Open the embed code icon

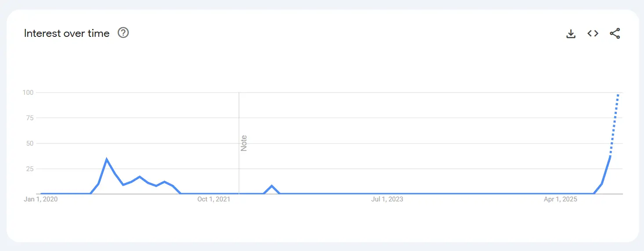[x=593, y=33]
